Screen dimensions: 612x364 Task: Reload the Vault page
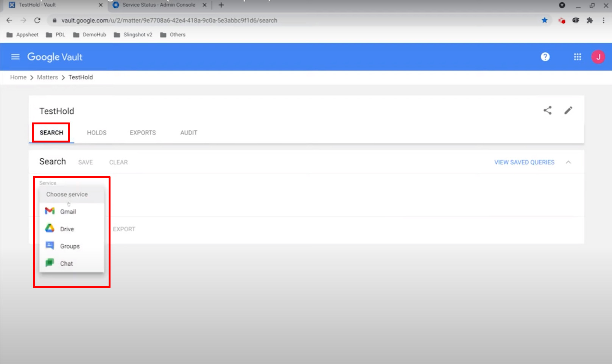tap(38, 20)
